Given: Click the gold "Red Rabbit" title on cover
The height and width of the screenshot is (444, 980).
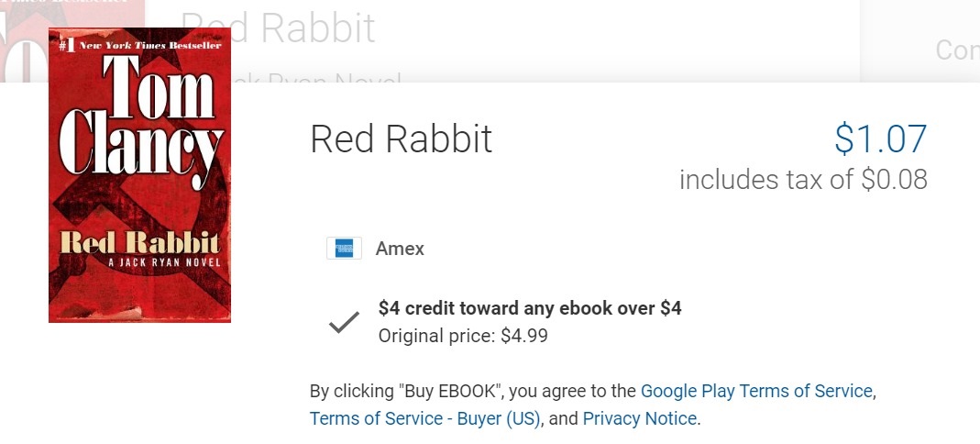Looking at the screenshot, I should (x=139, y=243).
